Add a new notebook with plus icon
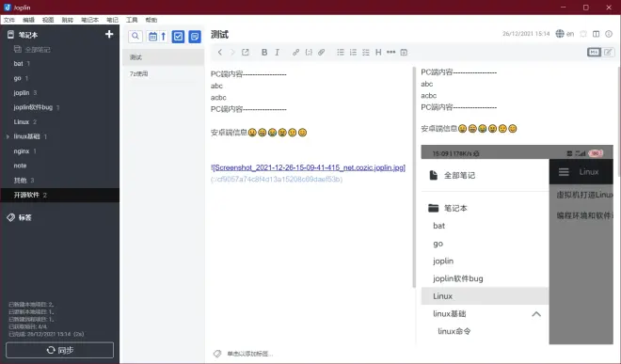 [109, 35]
